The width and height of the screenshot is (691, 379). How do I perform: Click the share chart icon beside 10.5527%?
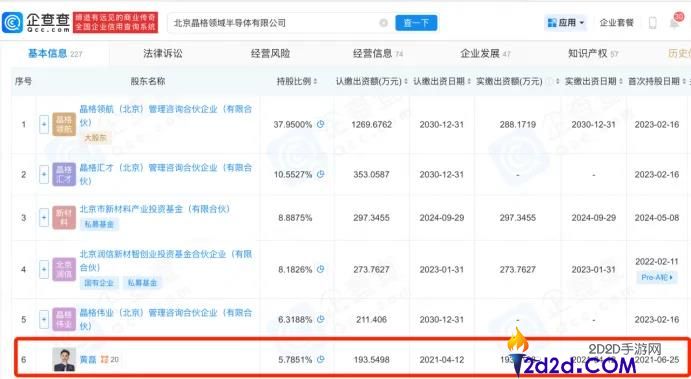click(x=320, y=175)
